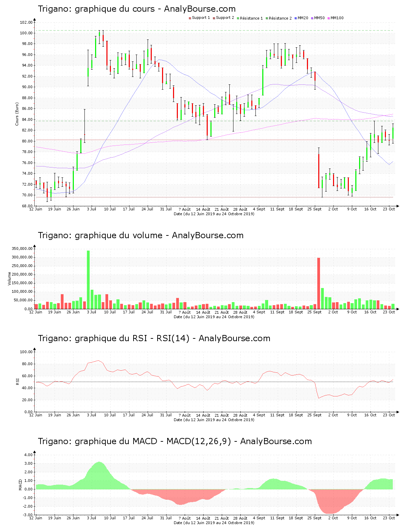Select the Support 2 legend label
Image resolution: width=412 pixels, height=532 pixels.
tap(225, 18)
